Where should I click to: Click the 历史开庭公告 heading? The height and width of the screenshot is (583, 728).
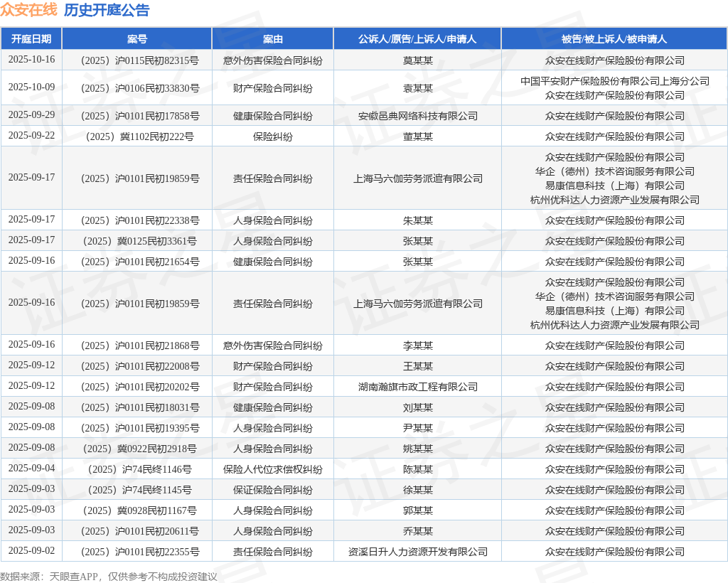pyautogui.click(x=107, y=10)
